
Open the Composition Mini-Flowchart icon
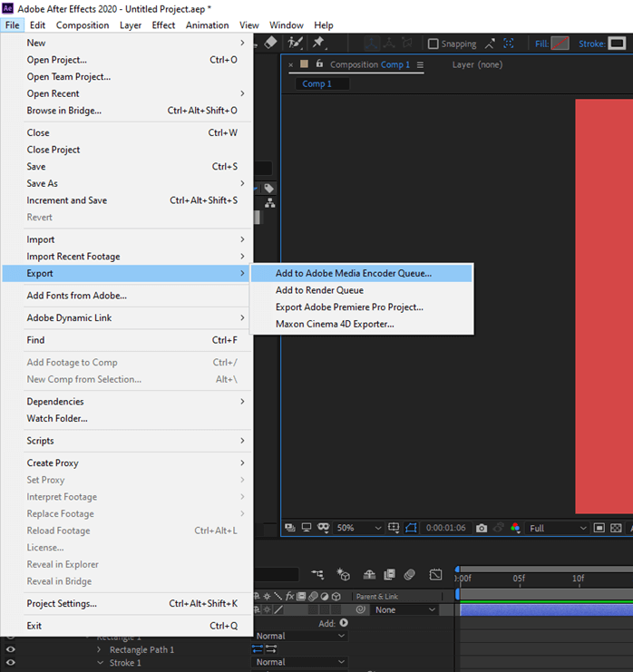tap(317, 574)
